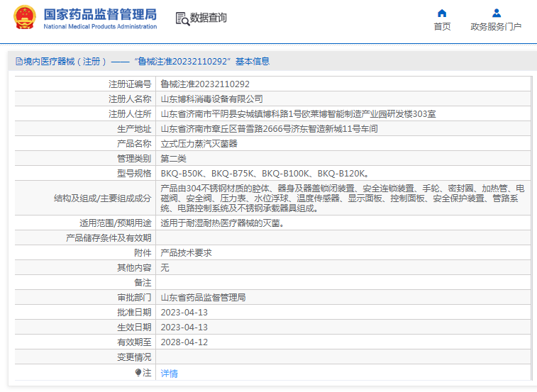Click 国家药品监督管理局 site title

tap(100, 14)
